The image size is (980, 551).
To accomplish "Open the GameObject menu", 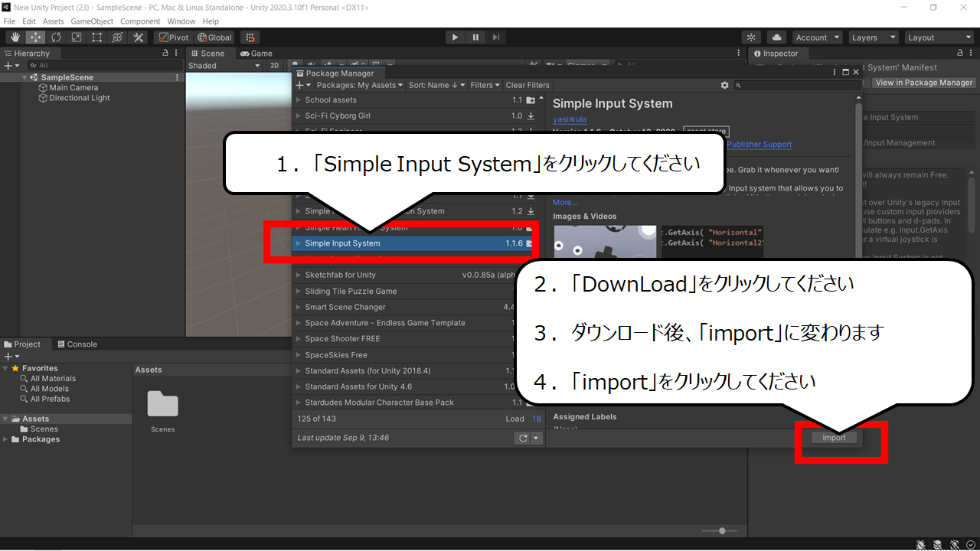I will click(x=92, y=21).
